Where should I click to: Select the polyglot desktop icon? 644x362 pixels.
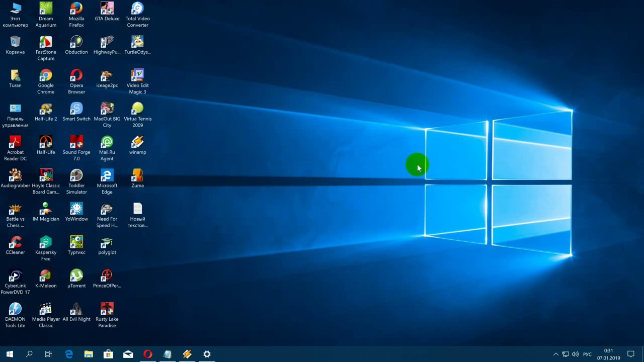(x=107, y=245)
